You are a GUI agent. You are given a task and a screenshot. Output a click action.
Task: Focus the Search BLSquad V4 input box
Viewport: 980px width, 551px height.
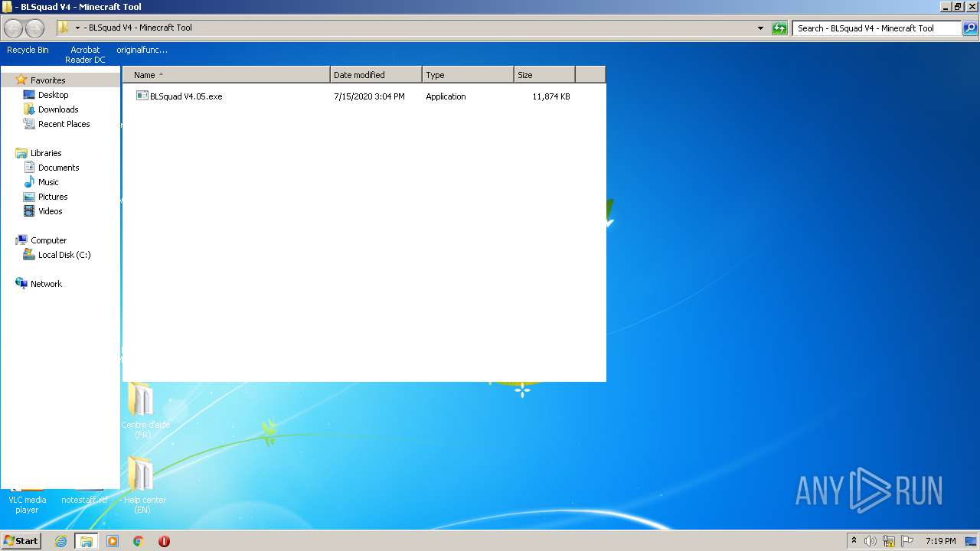pyautogui.click(x=877, y=28)
